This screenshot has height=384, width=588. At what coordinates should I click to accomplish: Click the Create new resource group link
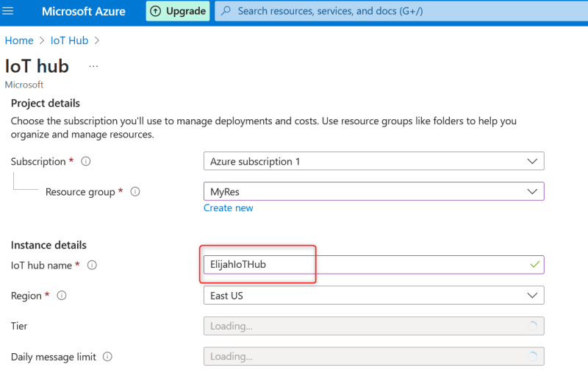click(228, 208)
